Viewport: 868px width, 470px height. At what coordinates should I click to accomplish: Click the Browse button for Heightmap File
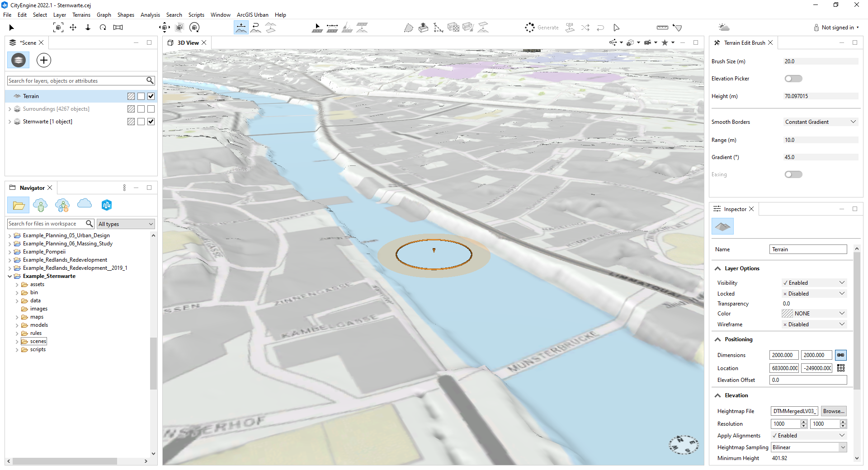point(833,411)
